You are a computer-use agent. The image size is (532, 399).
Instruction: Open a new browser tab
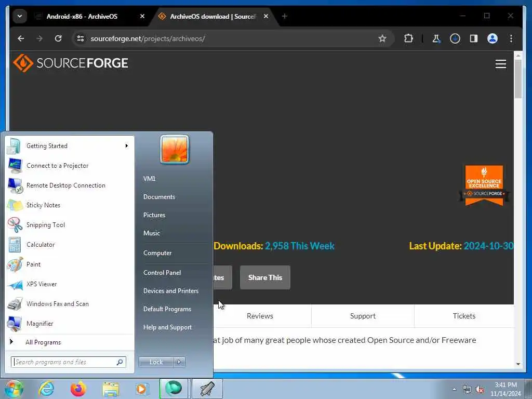pyautogui.click(x=284, y=16)
